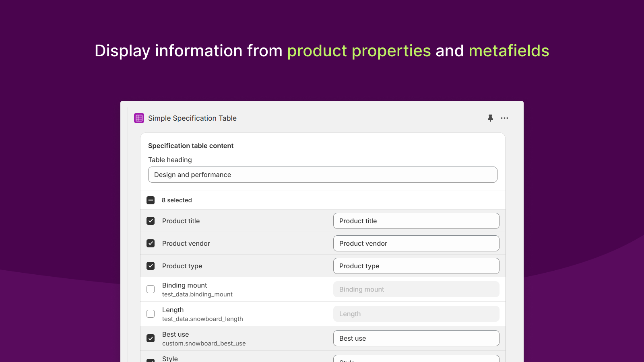644x362 pixels.
Task: Open the three-dot more options menu
Action: (504, 118)
